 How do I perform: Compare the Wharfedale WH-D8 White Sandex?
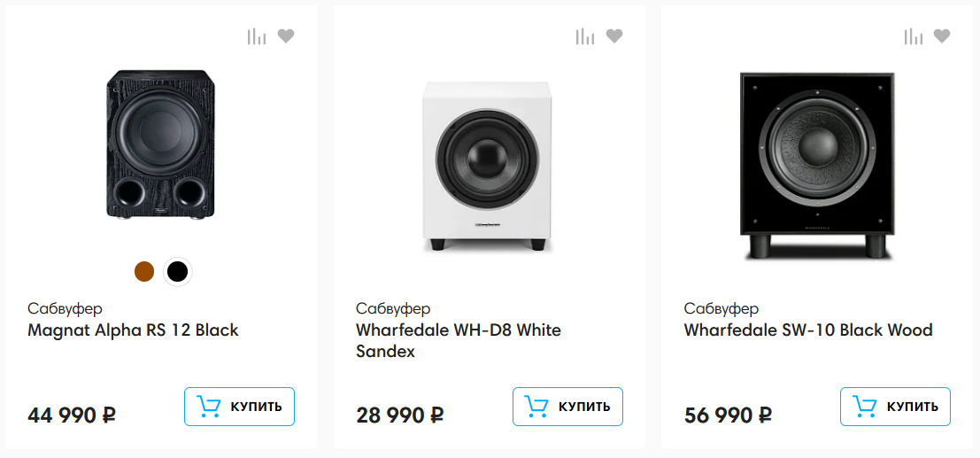tap(585, 36)
